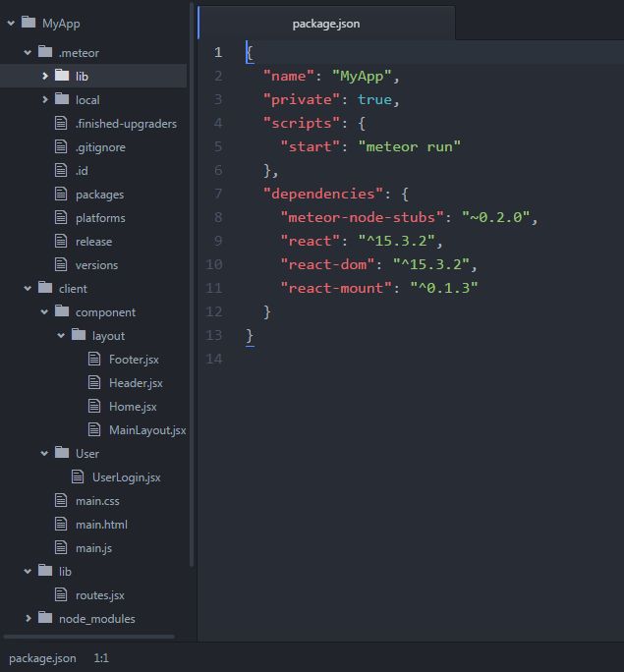Screen dimensions: 624x672
Task: Collapse the .meteor folder chevron
Action: (28, 53)
